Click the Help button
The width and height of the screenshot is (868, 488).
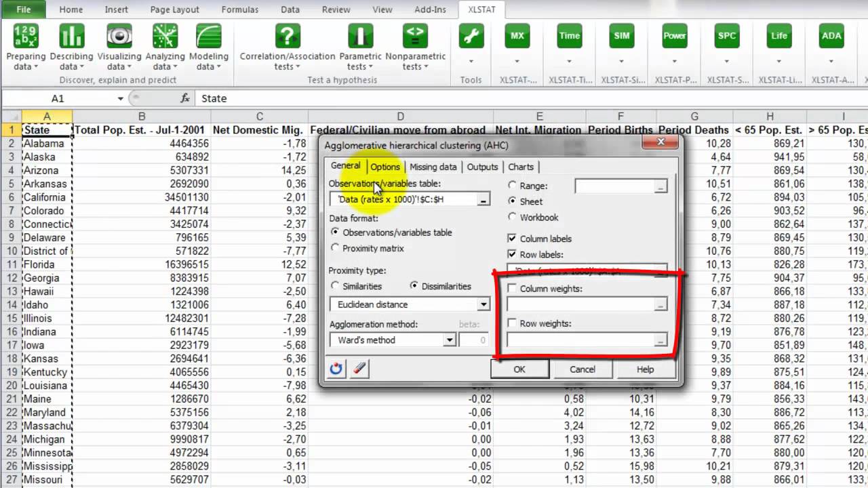pos(645,369)
